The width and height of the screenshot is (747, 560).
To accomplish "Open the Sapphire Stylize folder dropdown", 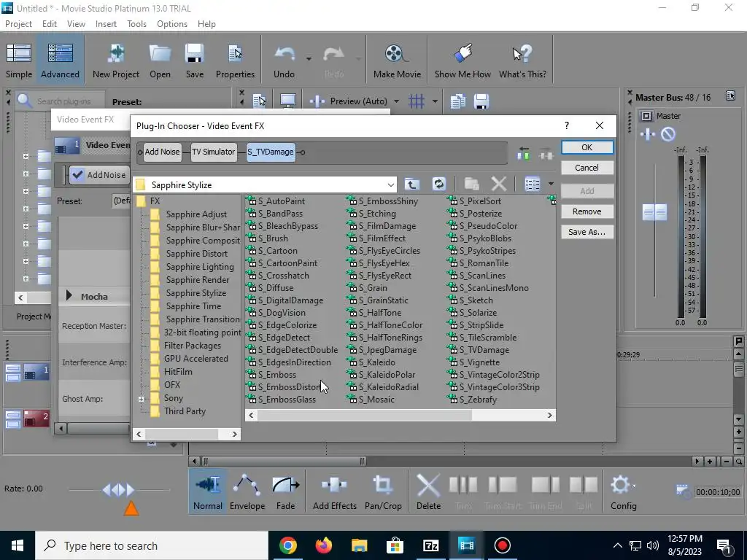I will [x=391, y=184].
